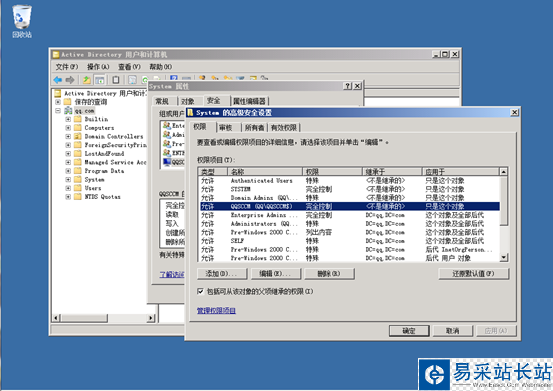The image size is (553, 391).
Task: Select the QQSC computer icon in System properties
Action: click(167, 162)
